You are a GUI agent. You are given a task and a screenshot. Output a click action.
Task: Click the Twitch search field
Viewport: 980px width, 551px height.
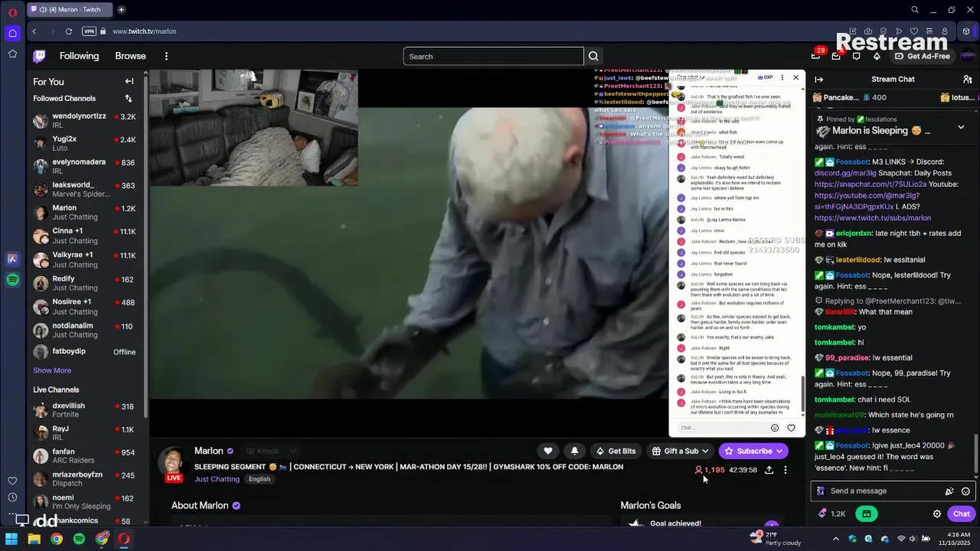point(494,57)
